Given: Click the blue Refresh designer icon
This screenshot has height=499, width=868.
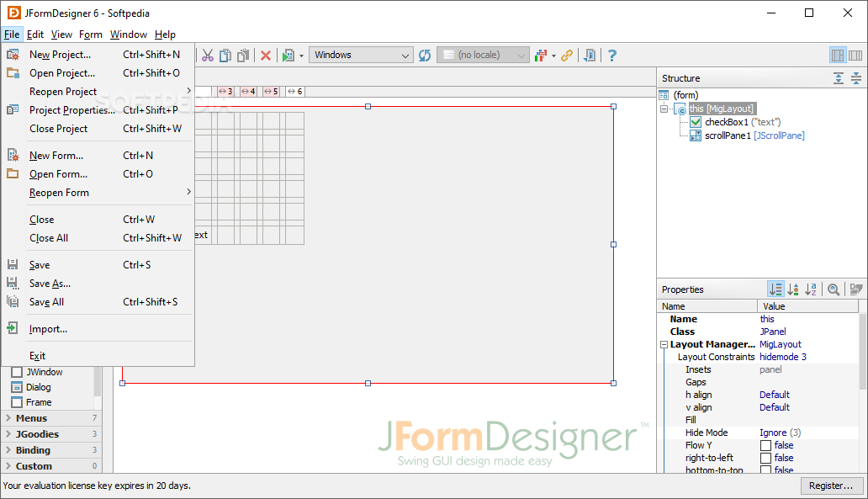Looking at the screenshot, I should (x=425, y=56).
